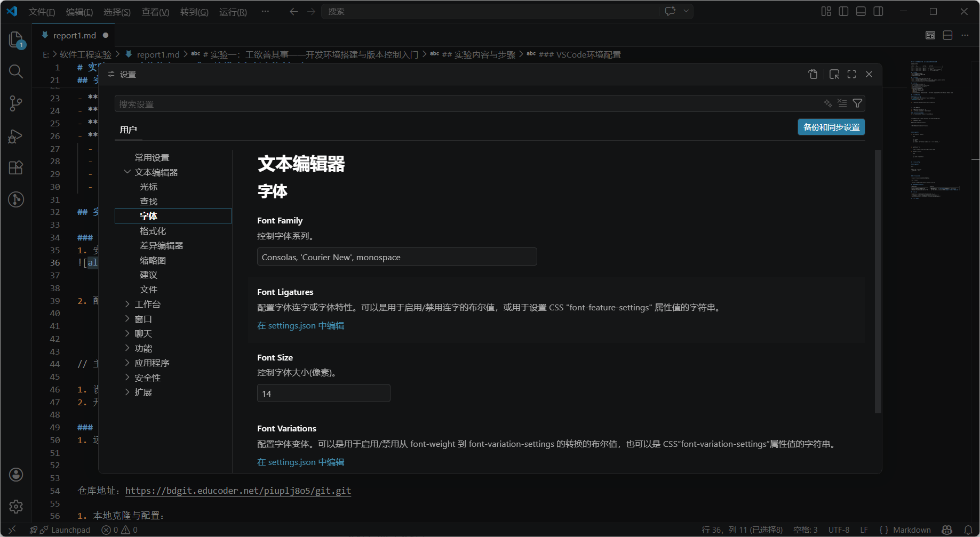Open the remote window indicator in status bar
Image resolution: width=980 pixels, height=537 pixels.
tap(12, 530)
